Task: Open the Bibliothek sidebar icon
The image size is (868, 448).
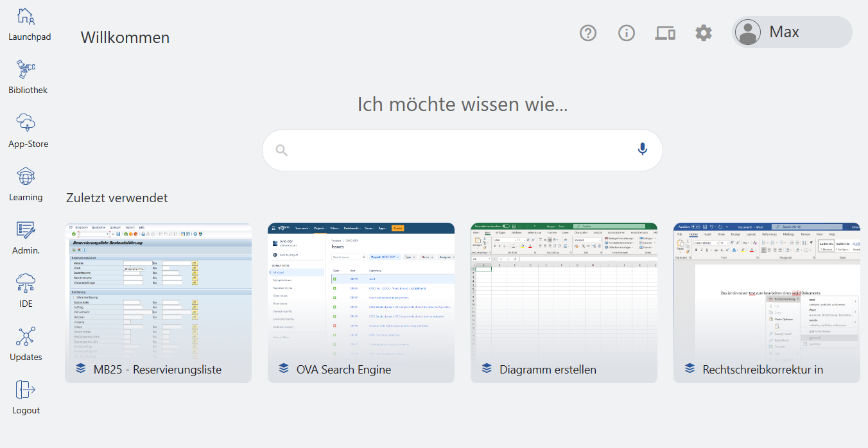Action: [x=26, y=70]
